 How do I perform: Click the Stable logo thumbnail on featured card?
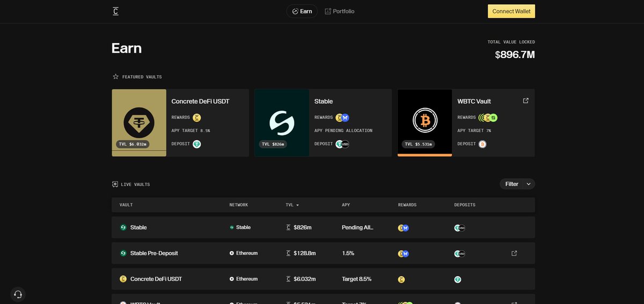pyautogui.click(x=282, y=123)
